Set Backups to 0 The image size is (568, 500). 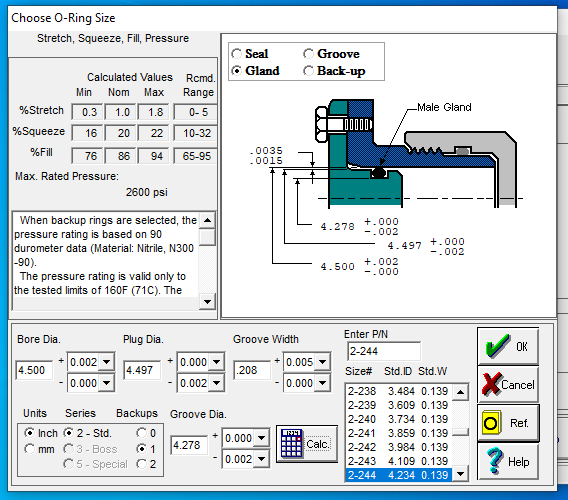141,433
